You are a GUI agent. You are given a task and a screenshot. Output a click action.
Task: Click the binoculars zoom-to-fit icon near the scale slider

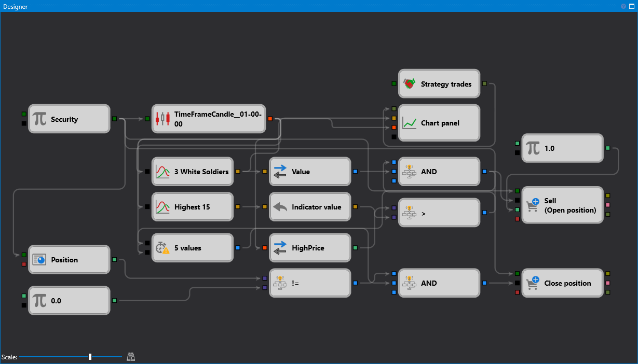coord(130,356)
